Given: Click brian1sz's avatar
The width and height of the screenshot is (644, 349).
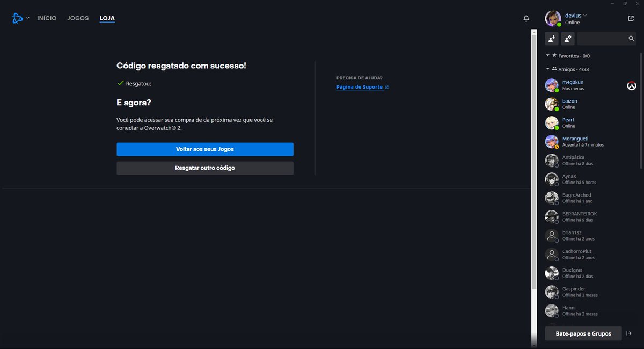Looking at the screenshot, I should coord(552,236).
